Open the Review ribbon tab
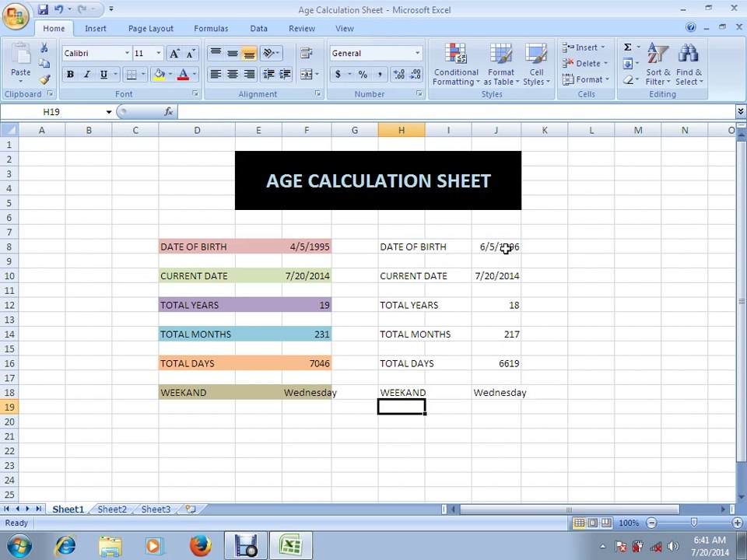This screenshot has width=747, height=560. [302, 29]
